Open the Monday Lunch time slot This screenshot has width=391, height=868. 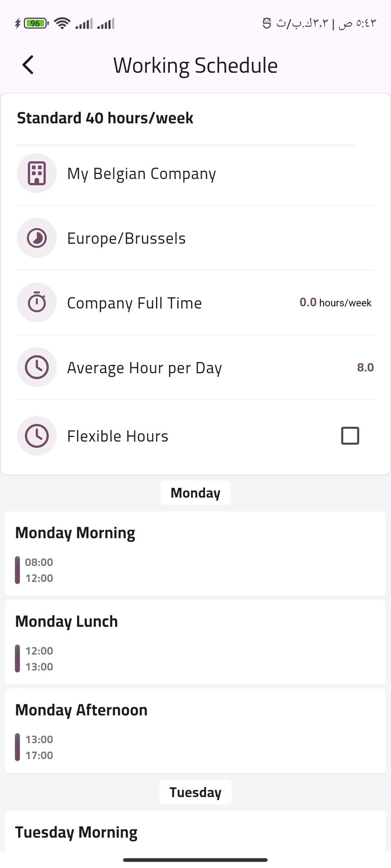[195, 642]
